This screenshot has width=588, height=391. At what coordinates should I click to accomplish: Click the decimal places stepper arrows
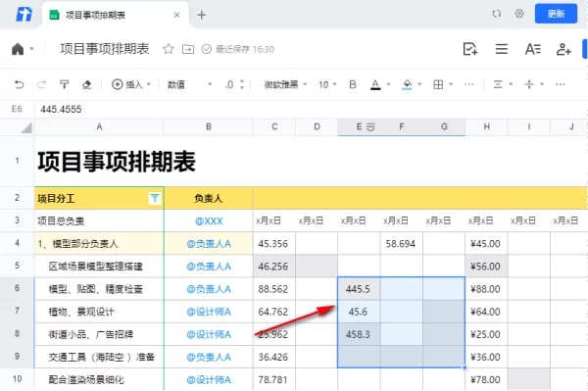point(242,84)
